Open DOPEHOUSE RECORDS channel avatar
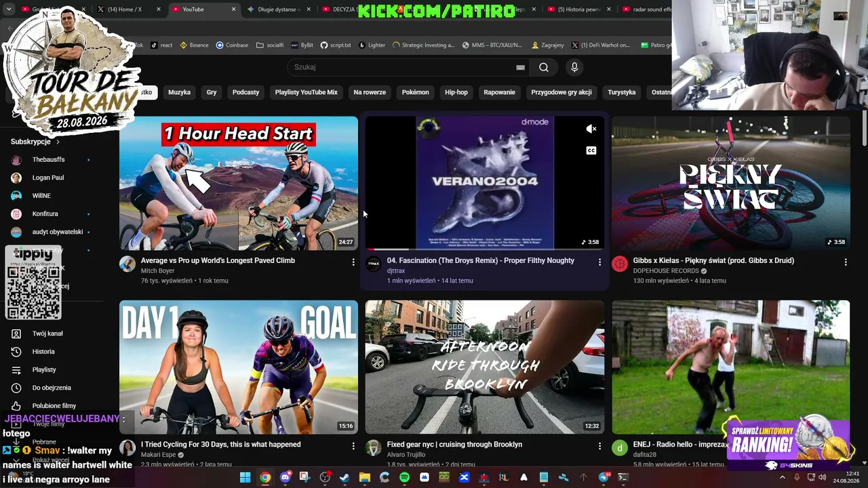Screen dimensions: 868x488 [620, 264]
